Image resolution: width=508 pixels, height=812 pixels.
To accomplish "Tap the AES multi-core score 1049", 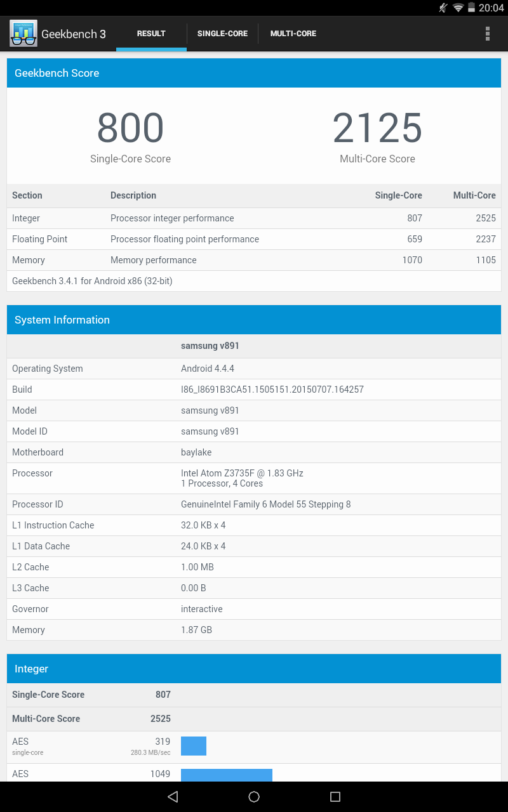I will pos(161,774).
